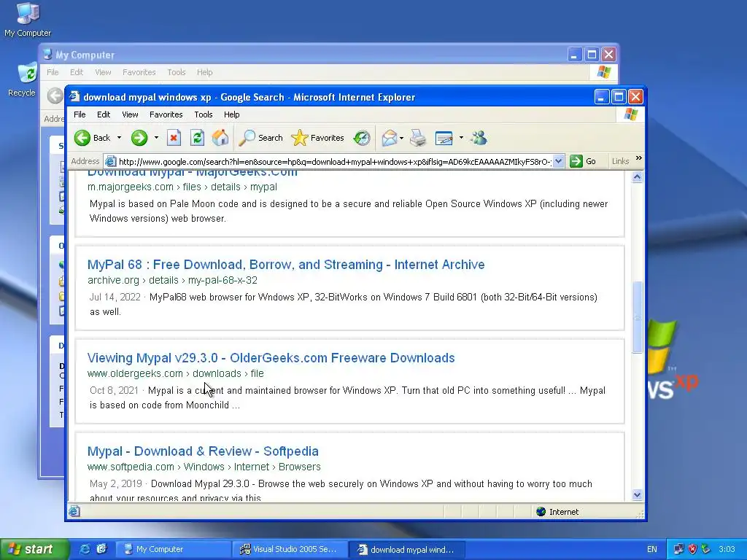
Task: Open the Edit menu in Internet Explorer
Action: coord(104,114)
